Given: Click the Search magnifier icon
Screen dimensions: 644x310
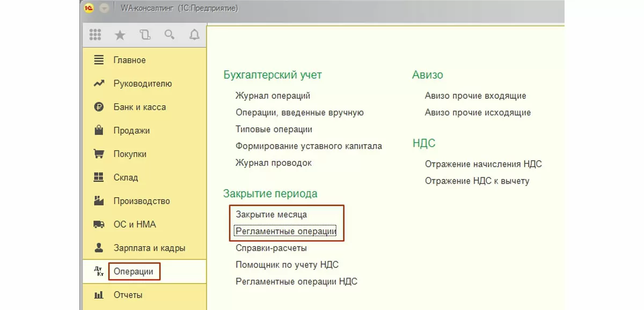Looking at the screenshot, I should pyautogui.click(x=170, y=35).
